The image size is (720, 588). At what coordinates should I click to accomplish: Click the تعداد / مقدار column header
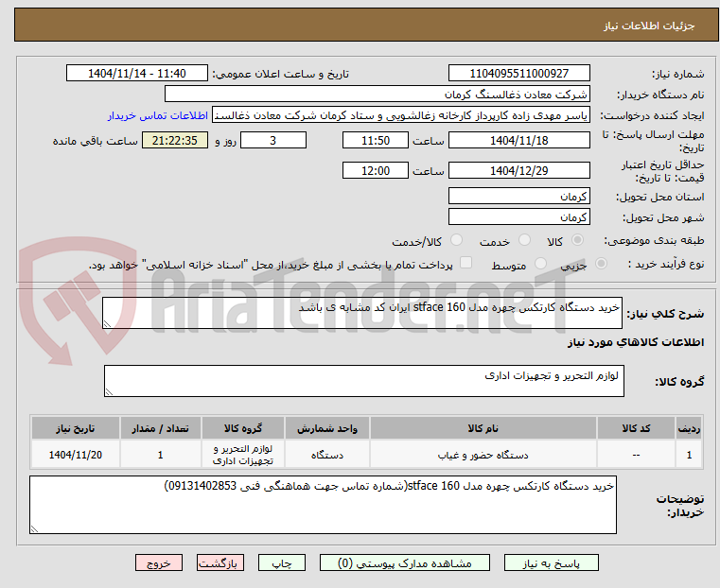point(160,428)
